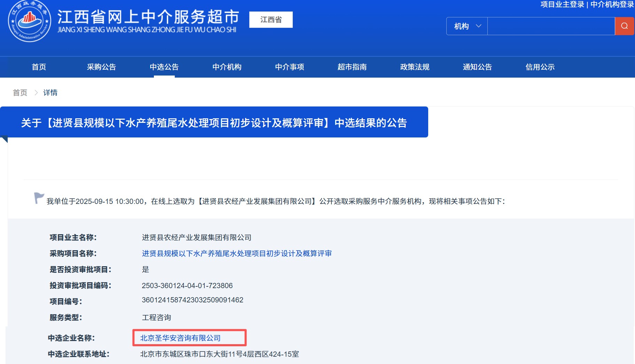The height and width of the screenshot is (364, 635).
Task: Go to the 首页 navigation tab
Action: coord(39,67)
